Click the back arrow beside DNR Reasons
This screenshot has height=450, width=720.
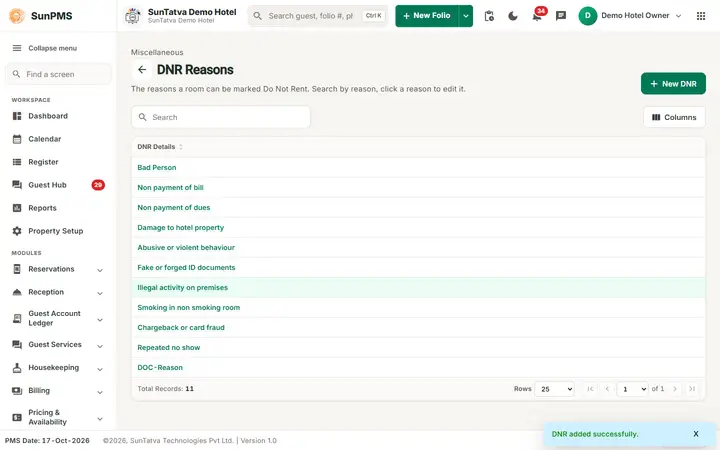(x=142, y=69)
